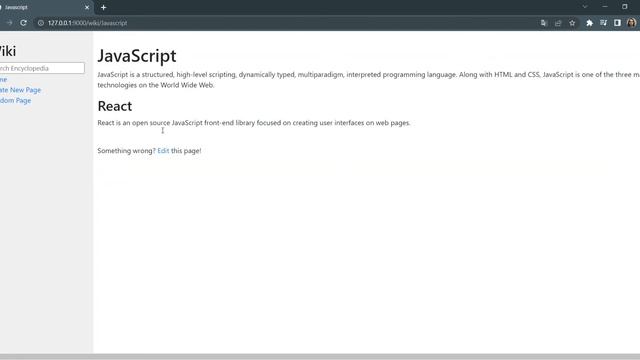Select the Javascript browser tab
Image resolution: width=640 pixels, height=360 pixels.
tap(45, 7)
